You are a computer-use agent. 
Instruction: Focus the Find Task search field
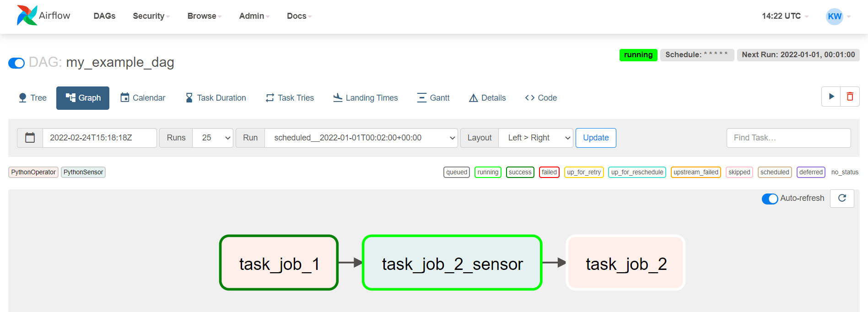coord(788,138)
